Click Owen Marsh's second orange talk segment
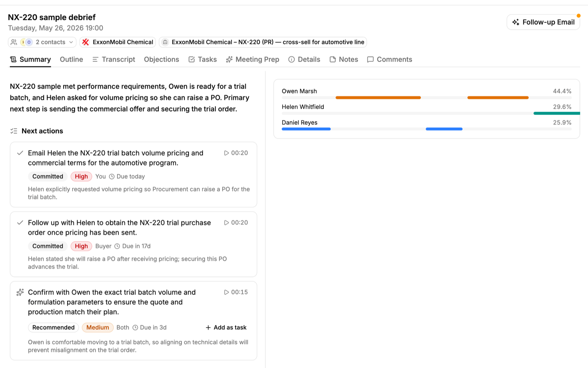Screen dimensions: 588x368 [498, 98]
